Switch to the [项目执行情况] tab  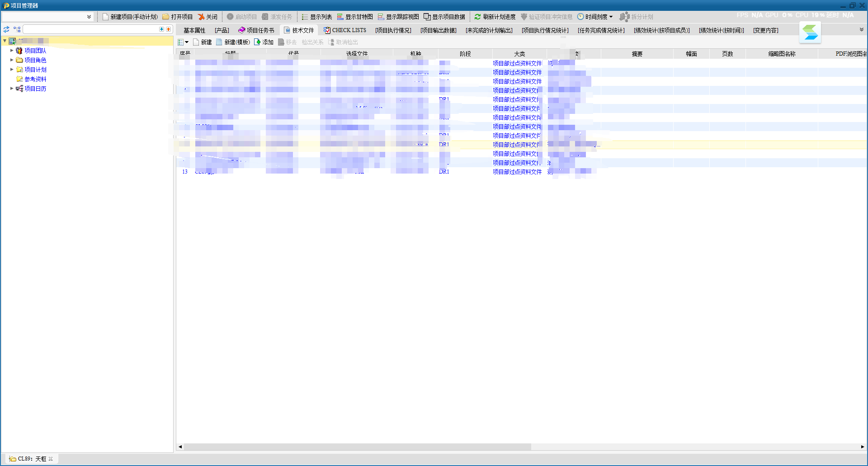[x=393, y=30]
